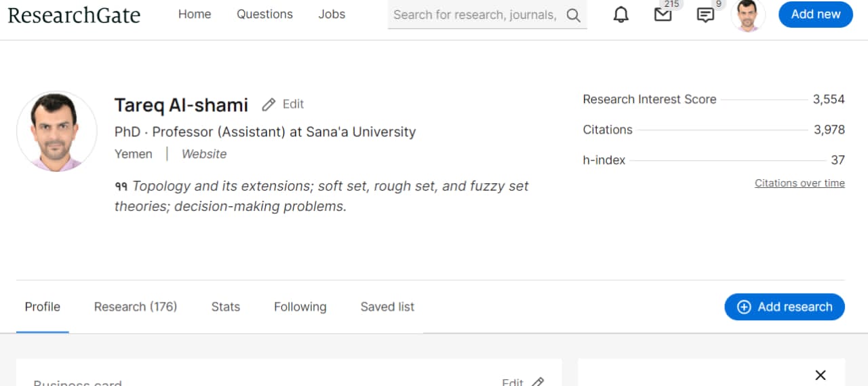Open the Following tab

click(300, 307)
